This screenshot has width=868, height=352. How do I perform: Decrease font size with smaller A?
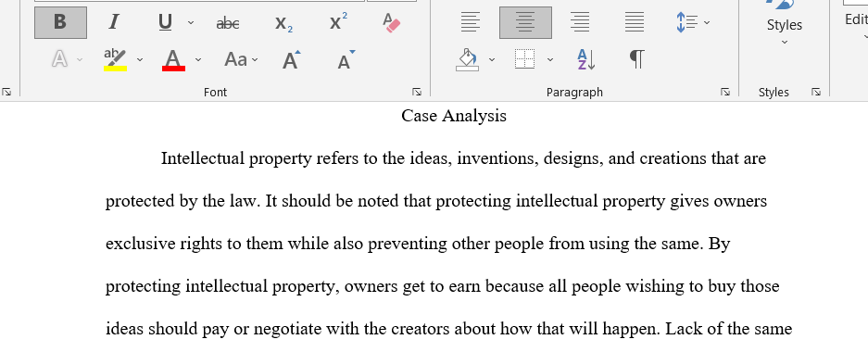[346, 59]
